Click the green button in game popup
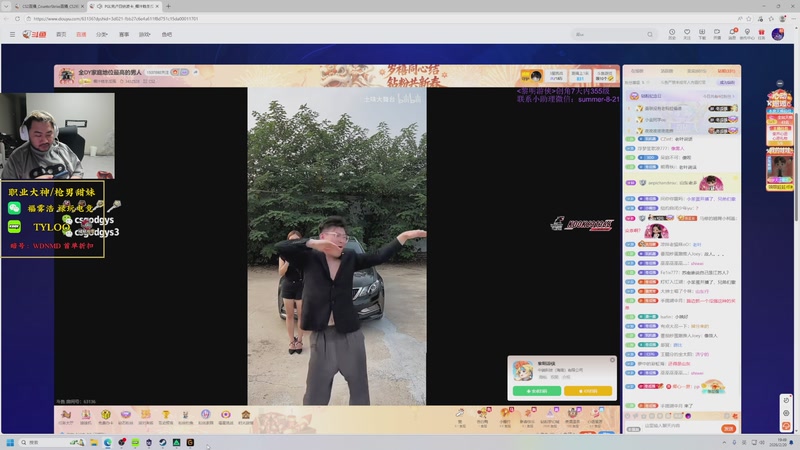800x450 pixels. [537, 391]
